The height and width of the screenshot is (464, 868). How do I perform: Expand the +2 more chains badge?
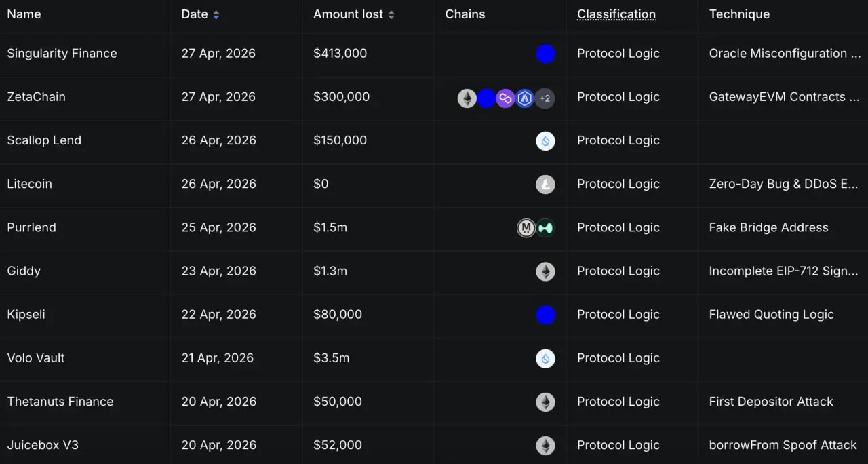click(545, 98)
